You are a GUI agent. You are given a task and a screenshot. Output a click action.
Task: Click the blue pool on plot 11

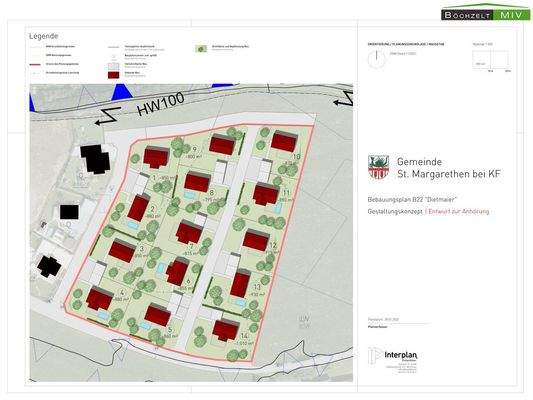(x=278, y=208)
